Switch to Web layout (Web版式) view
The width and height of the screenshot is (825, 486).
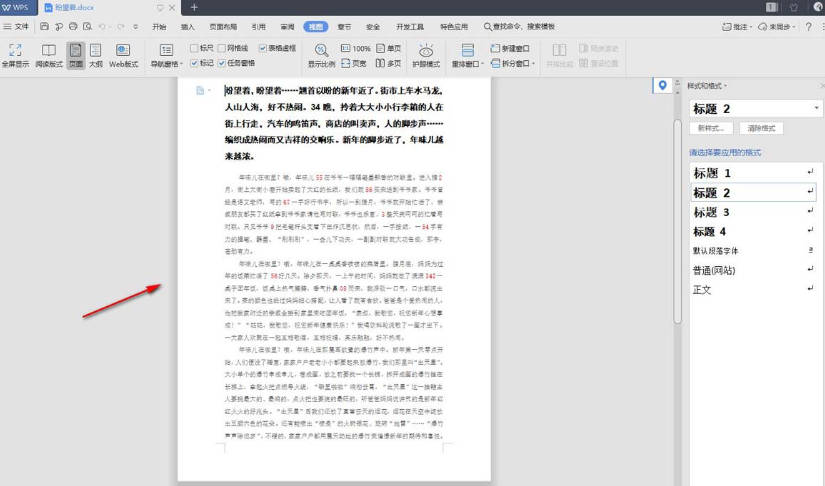click(x=123, y=56)
